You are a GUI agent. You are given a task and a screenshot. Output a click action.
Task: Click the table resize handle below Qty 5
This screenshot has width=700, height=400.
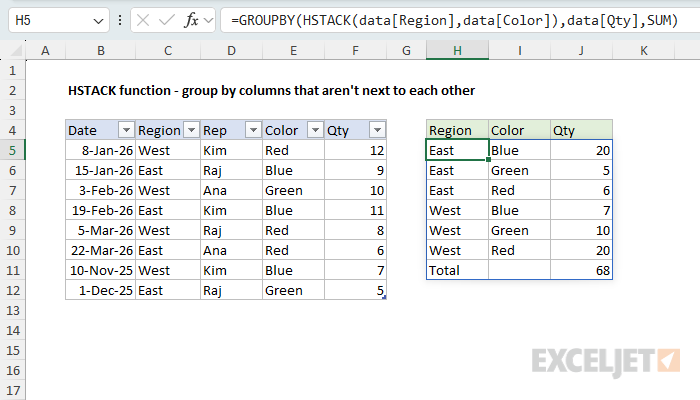[384, 297]
